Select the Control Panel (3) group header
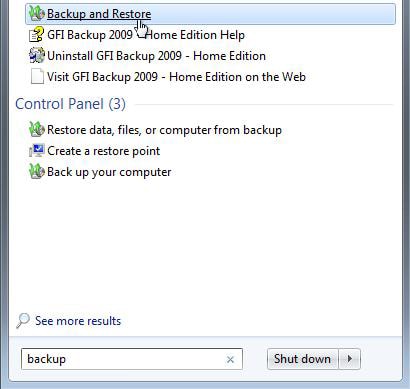Viewport: 410px width, 389px height. coord(70,104)
